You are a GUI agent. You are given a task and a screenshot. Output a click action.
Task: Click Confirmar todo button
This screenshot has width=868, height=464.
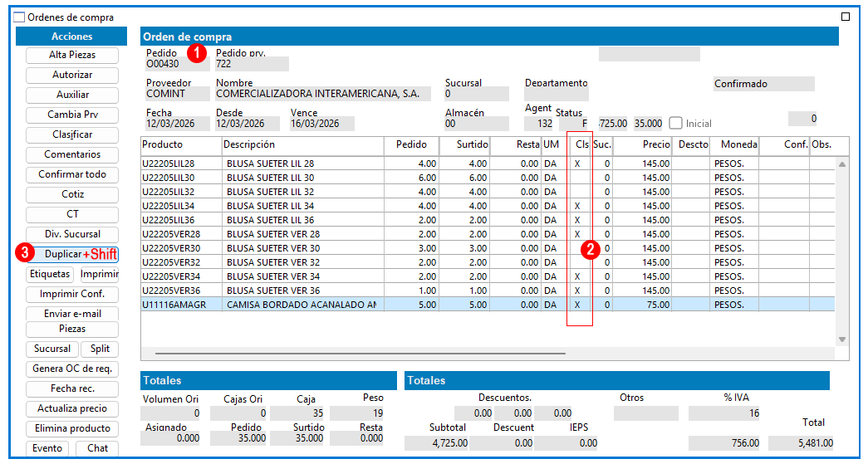pyautogui.click(x=72, y=175)
